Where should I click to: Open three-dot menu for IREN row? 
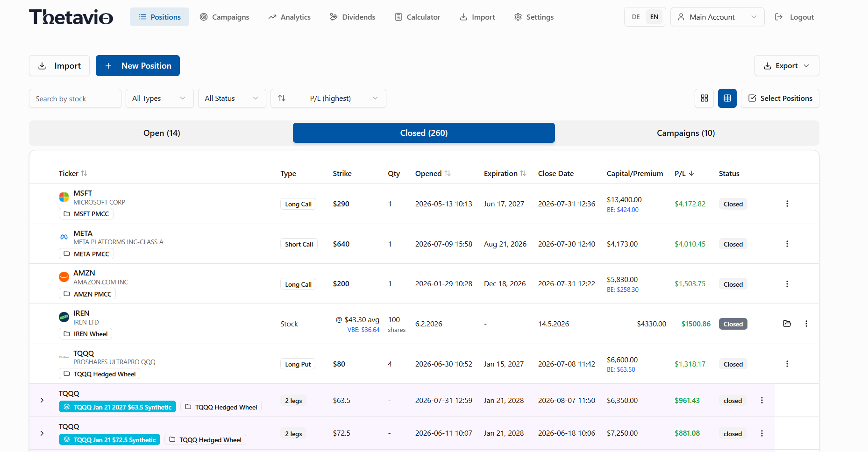[x=806, y=324]
